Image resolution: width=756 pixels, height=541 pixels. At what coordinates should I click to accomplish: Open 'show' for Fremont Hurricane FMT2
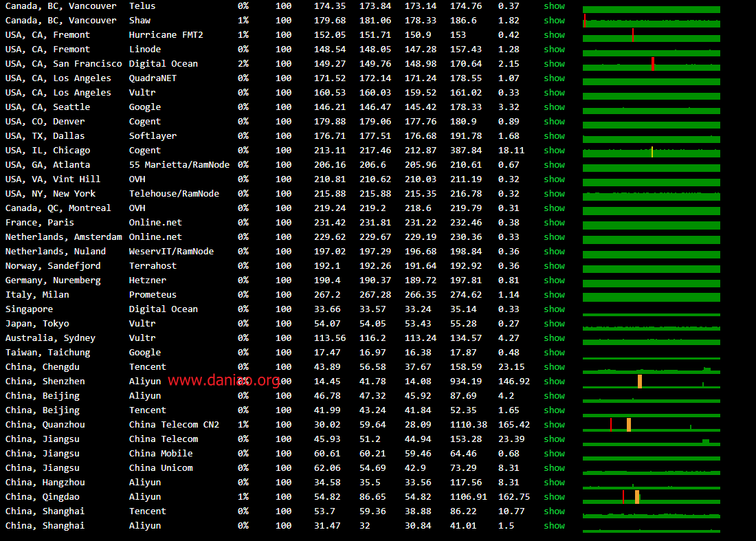click(554, 35)
